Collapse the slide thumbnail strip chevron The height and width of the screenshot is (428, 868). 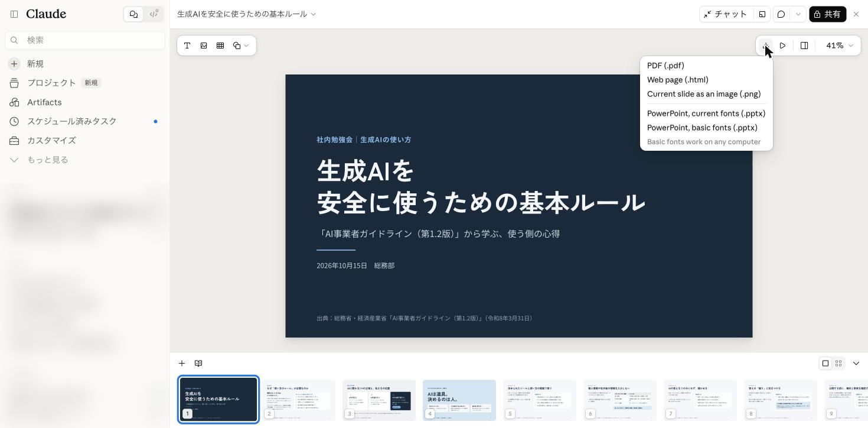(856, 364)
